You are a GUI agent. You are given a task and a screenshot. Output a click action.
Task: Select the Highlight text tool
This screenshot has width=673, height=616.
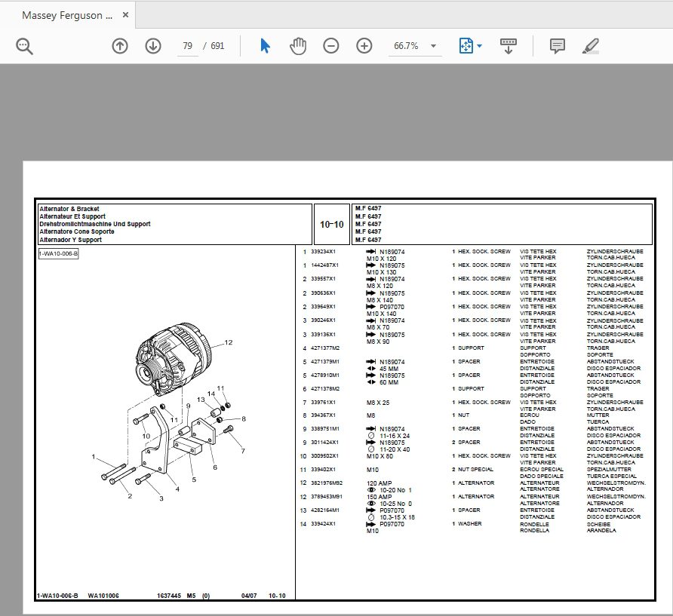coord(592,46)
